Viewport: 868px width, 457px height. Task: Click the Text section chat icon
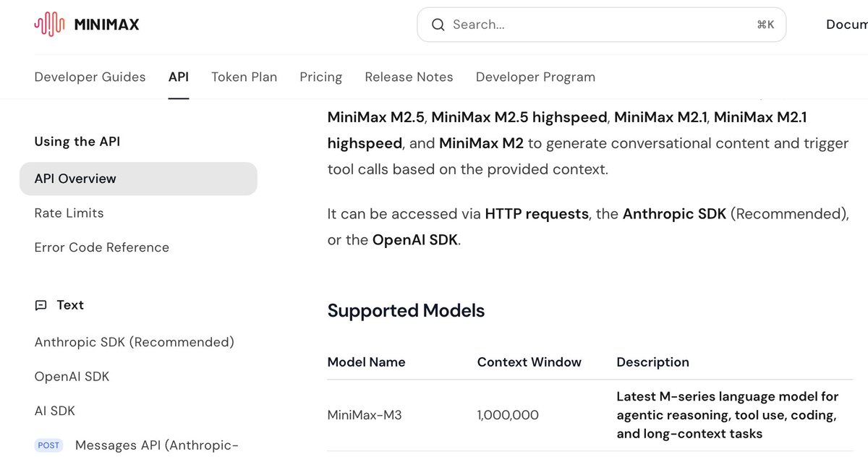(41, 305)
